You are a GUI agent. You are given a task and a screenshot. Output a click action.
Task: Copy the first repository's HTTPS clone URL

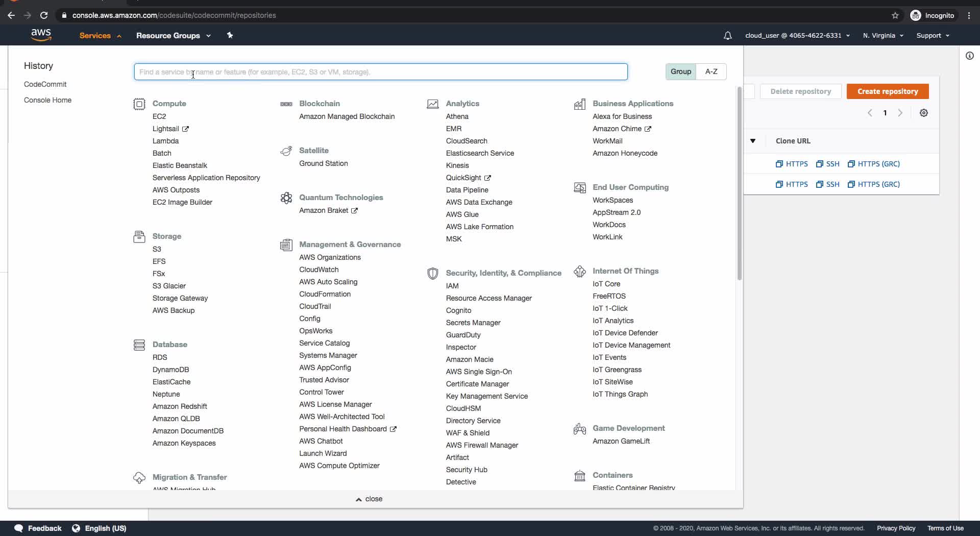[792, 164]
